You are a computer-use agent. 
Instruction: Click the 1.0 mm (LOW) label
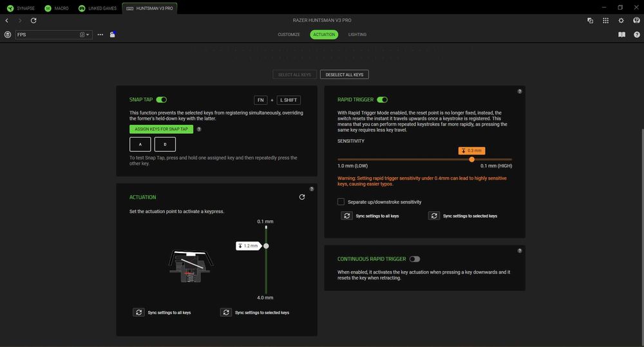tap(352, 166)
